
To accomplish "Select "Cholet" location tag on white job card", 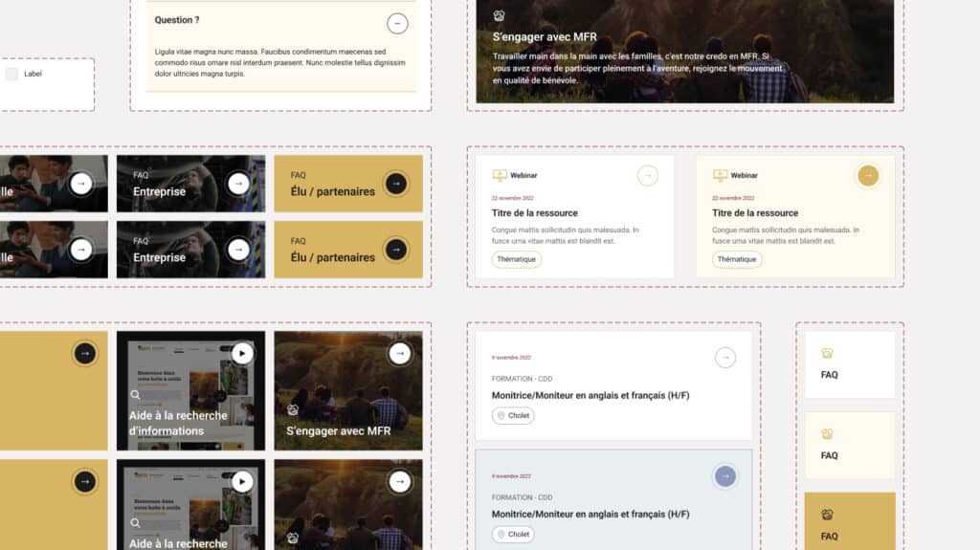I will pos(513,416).
